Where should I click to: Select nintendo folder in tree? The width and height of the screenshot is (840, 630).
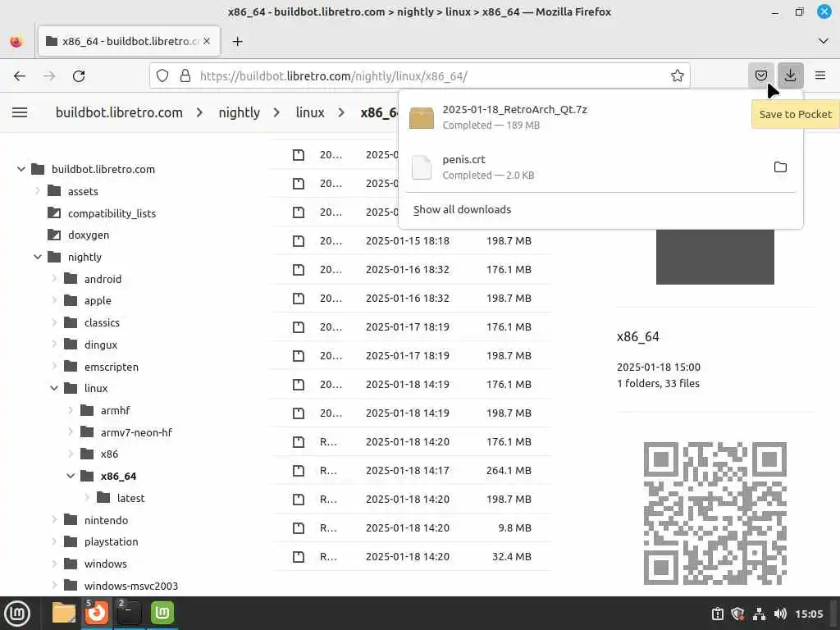coord(106,520)
